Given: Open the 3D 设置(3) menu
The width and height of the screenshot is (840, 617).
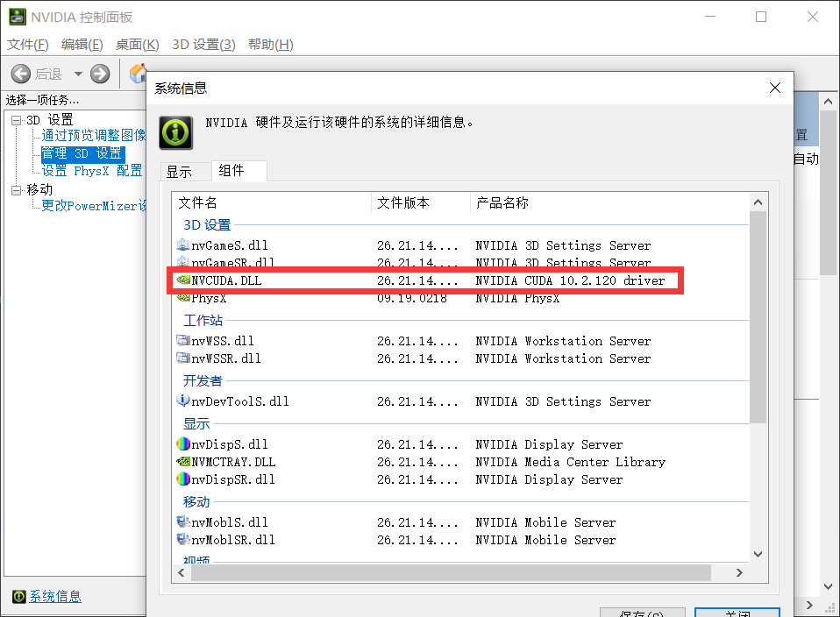Looking at the screenshot, I should point(203,45).
